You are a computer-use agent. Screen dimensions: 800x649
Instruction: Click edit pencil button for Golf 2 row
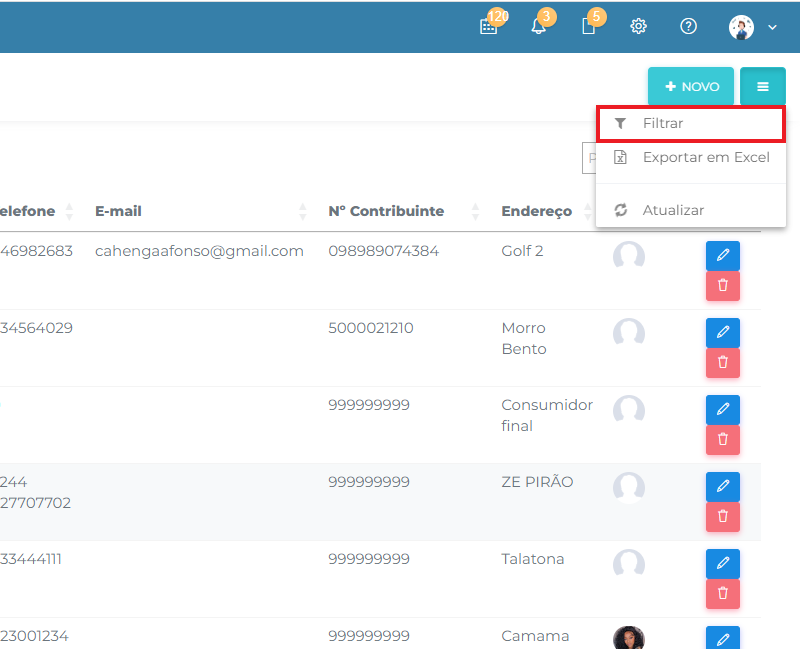(722, 256)
